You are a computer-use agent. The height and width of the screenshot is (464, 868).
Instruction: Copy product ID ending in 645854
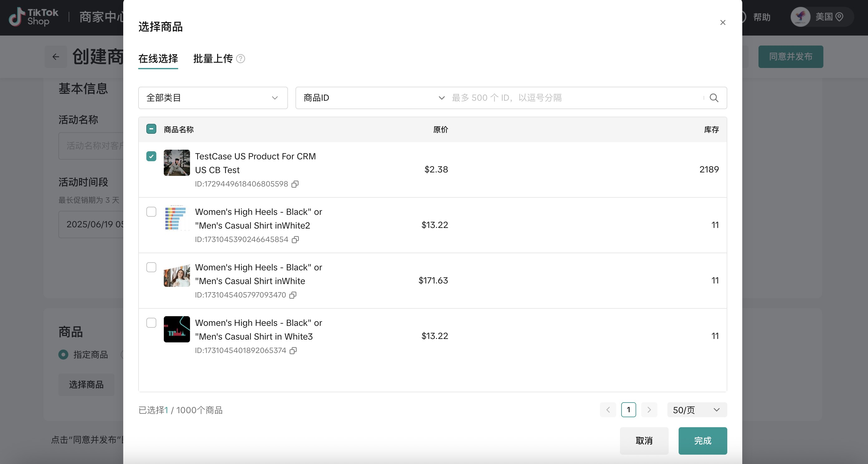295,240
